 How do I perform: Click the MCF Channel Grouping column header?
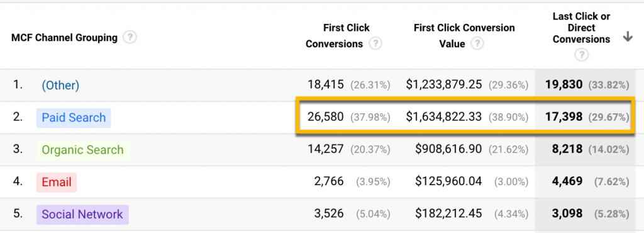(x=65, y=38)
